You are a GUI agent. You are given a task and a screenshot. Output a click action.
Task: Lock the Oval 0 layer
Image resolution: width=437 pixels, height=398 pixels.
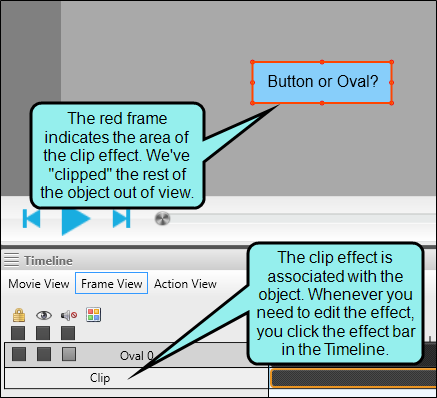[19, 354]
